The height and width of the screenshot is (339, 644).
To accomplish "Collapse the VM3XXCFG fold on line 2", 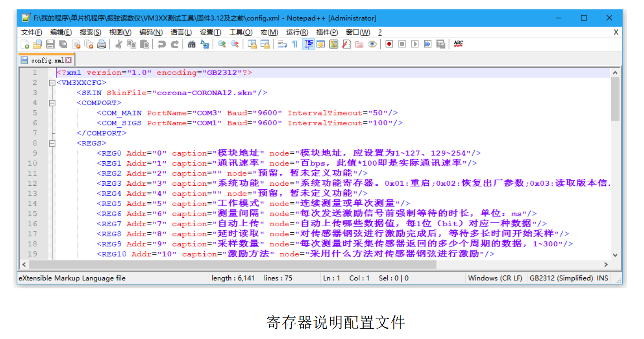I will point(52,83).
